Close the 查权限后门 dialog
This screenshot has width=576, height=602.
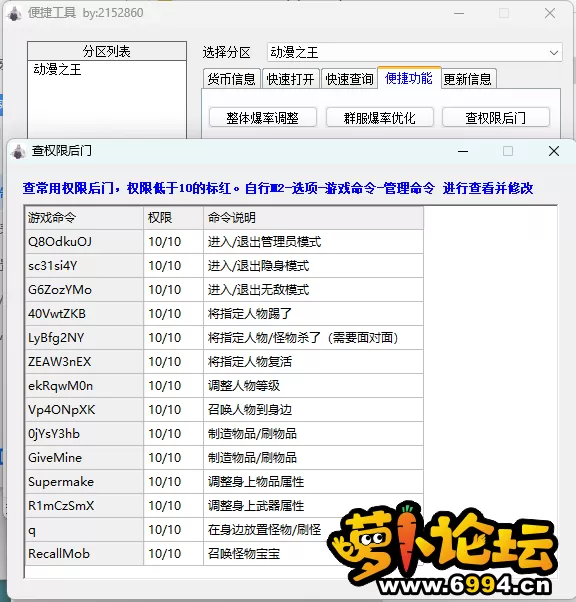coord(554,151)
